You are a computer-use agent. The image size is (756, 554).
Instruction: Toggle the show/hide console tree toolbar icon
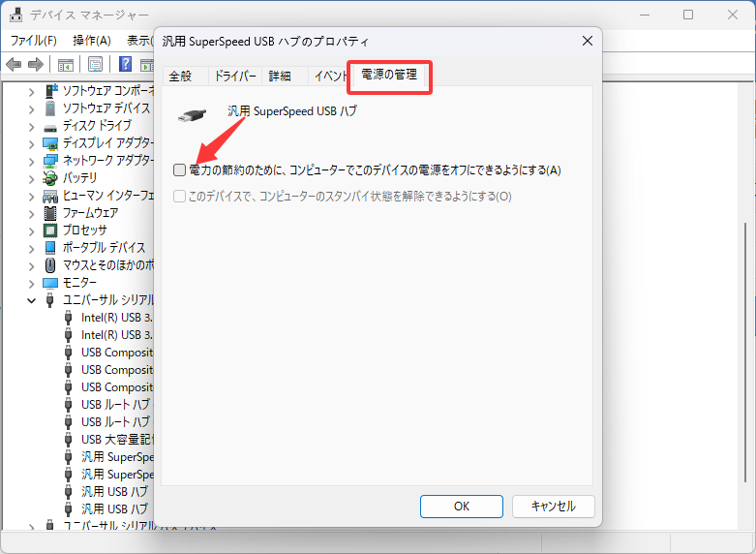coord(65,64)
